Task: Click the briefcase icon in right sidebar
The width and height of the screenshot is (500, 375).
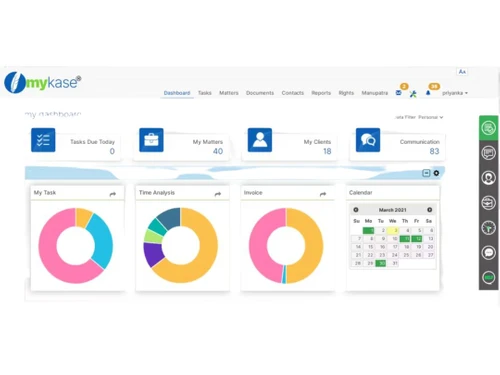Action: 488,203
